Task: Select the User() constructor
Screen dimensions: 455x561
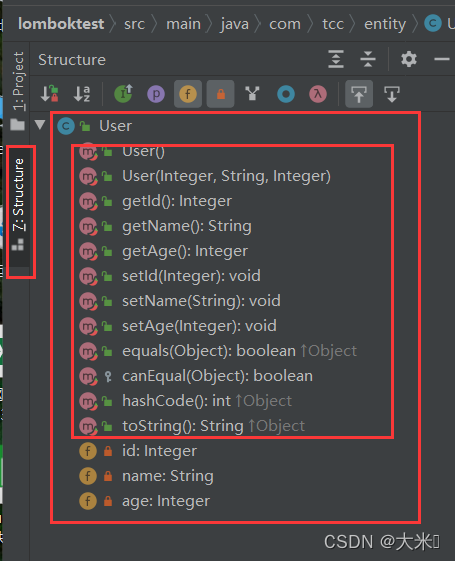Action: 143,151
